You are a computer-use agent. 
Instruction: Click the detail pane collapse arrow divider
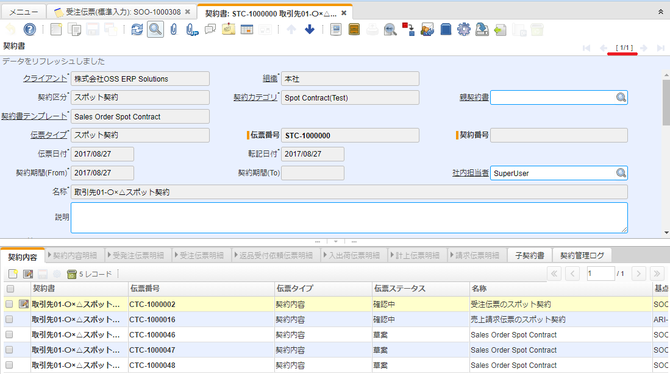(x=335, y=241)
